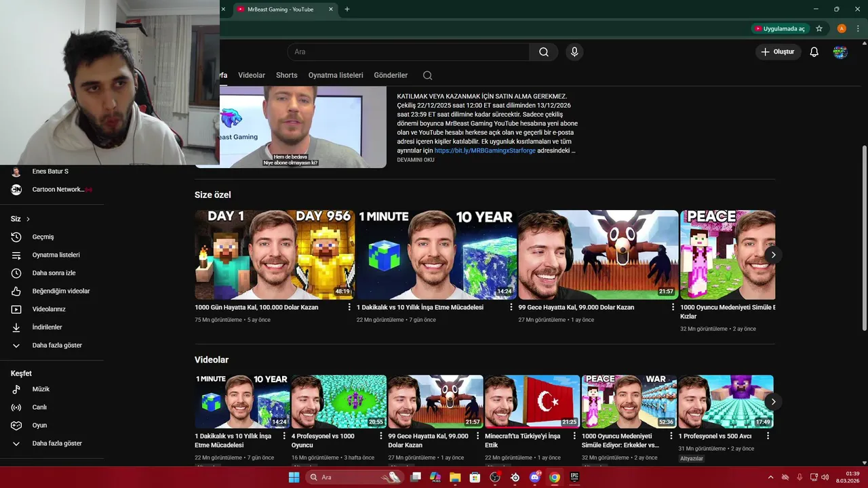Open Microsoft Store from taskbar
Screen dimensions: 868x488
475,477
